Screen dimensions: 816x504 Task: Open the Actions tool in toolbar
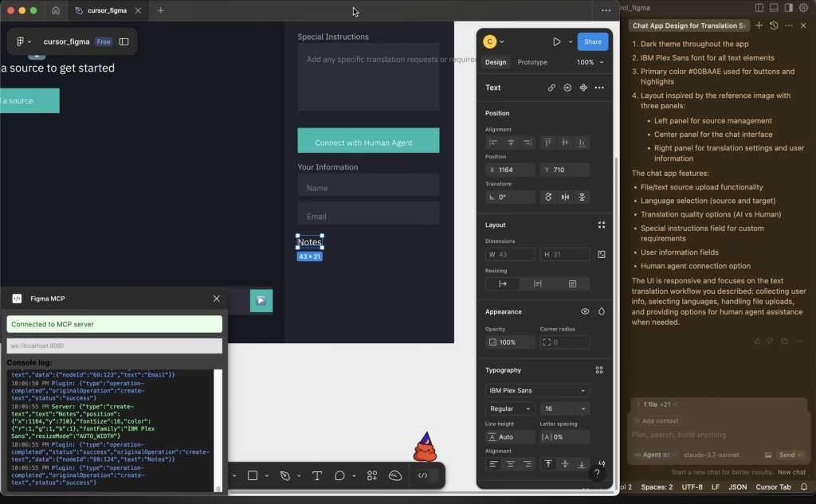[x=371, y=475]
